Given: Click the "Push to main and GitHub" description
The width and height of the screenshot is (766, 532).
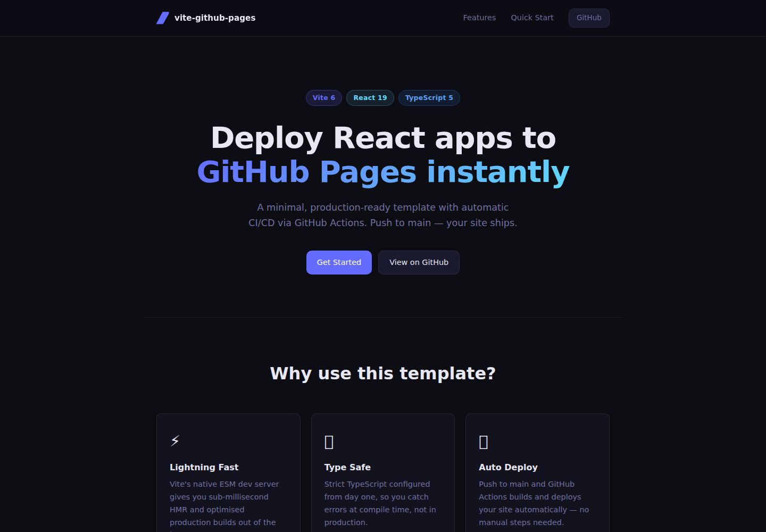Looking at the screenshot, I should [534, 503].
